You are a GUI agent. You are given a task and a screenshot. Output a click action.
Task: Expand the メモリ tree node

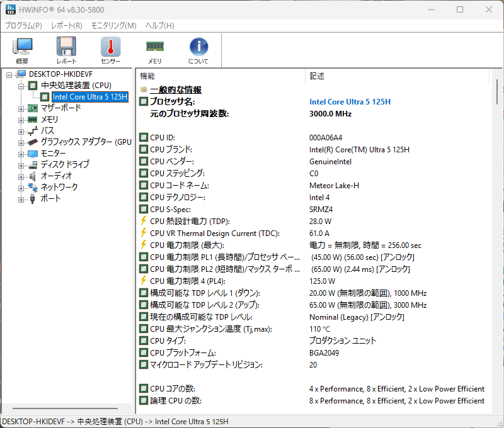click(x=21, y=120)
